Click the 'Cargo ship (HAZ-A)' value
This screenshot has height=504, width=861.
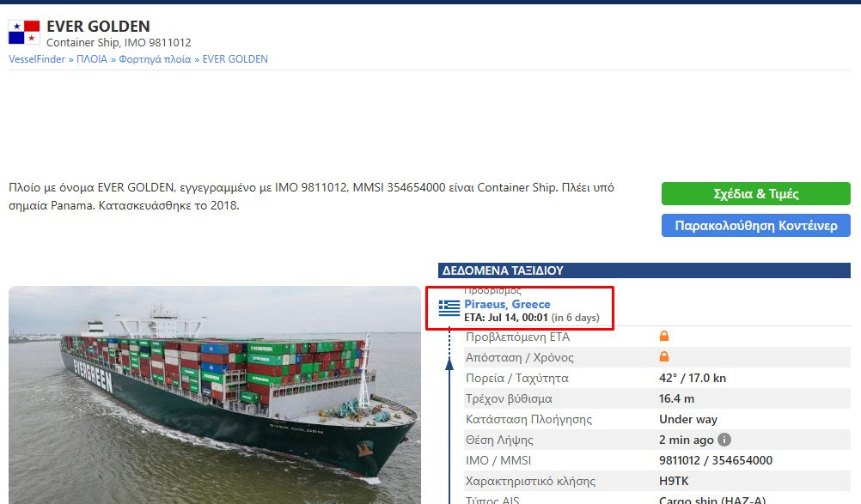(712, 500)
